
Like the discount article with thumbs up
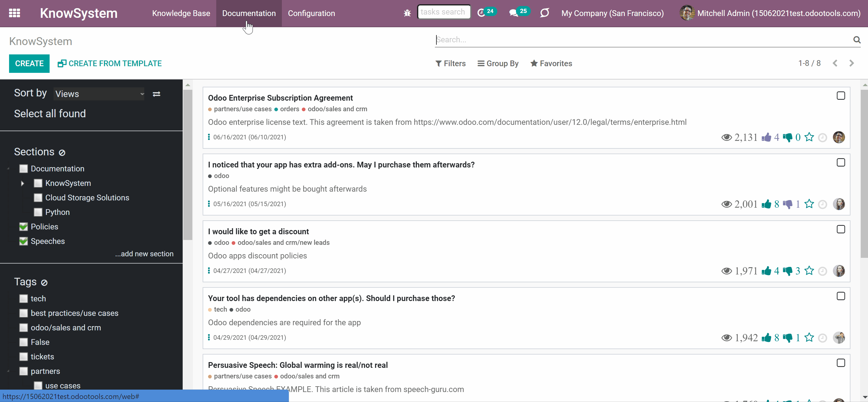tap(766, 271)
